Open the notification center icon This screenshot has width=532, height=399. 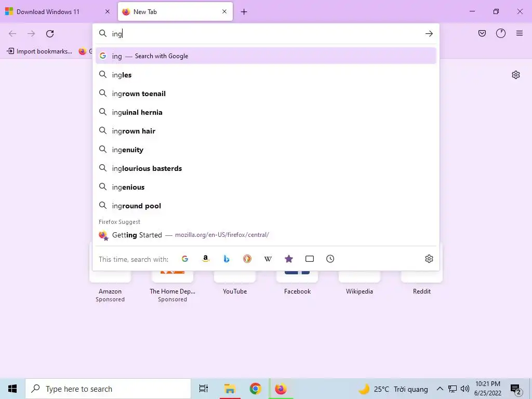[x=516, y=389]
